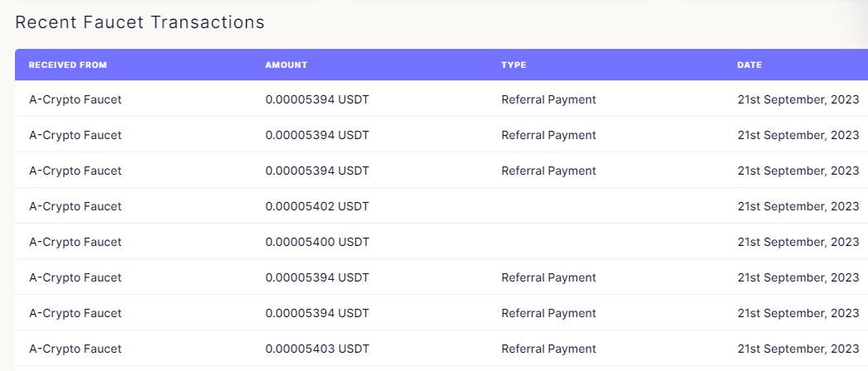
Task: Click the Date column header
Action: click(749, 65)
